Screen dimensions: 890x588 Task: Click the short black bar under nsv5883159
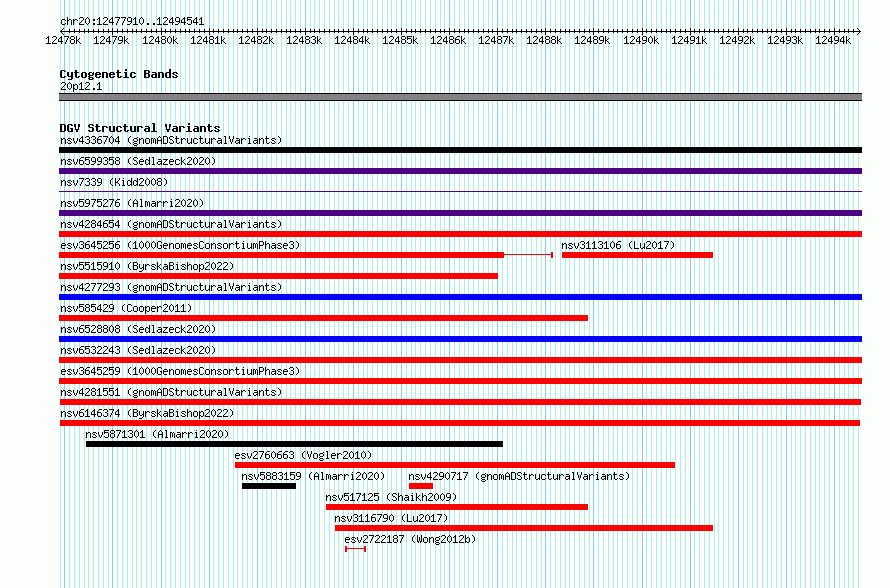269,486
